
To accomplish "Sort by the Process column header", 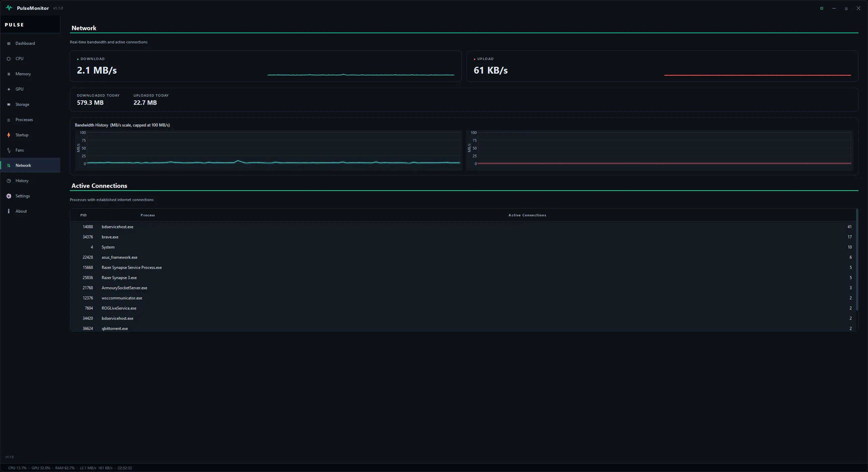I will point(147,215).
